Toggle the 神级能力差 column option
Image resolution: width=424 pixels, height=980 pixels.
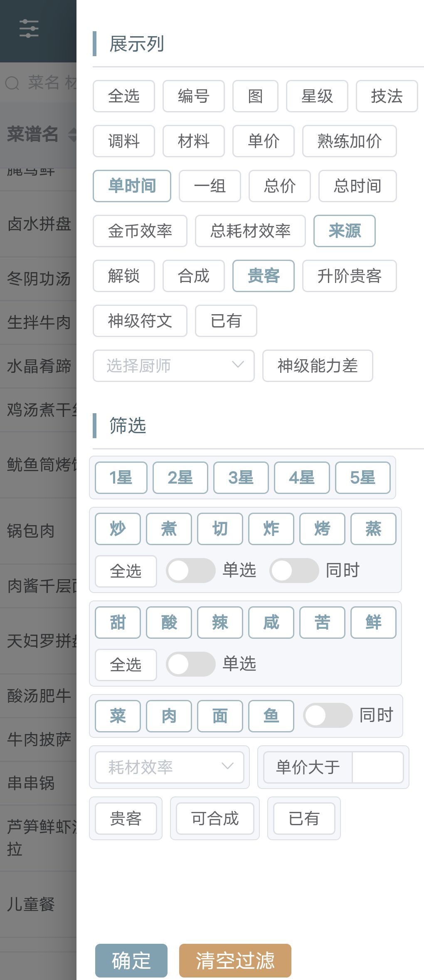[318, 366]
